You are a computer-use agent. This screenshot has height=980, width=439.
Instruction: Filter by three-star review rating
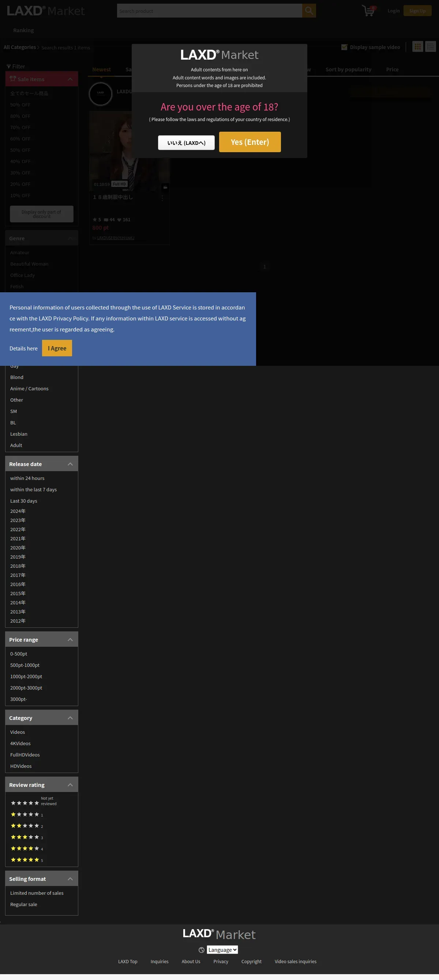pyautogui.click(x=27, y=837)
